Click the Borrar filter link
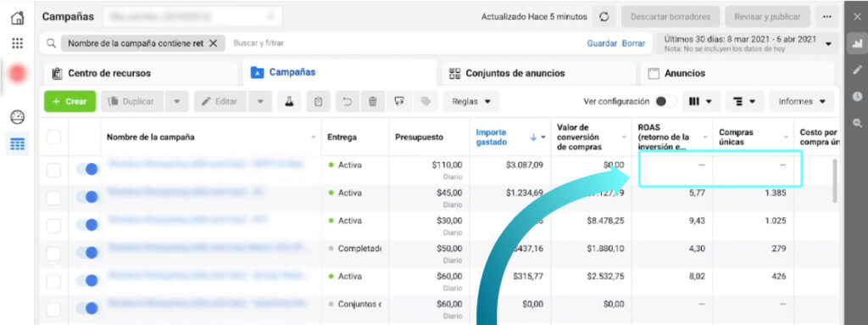 coord(633,43)
